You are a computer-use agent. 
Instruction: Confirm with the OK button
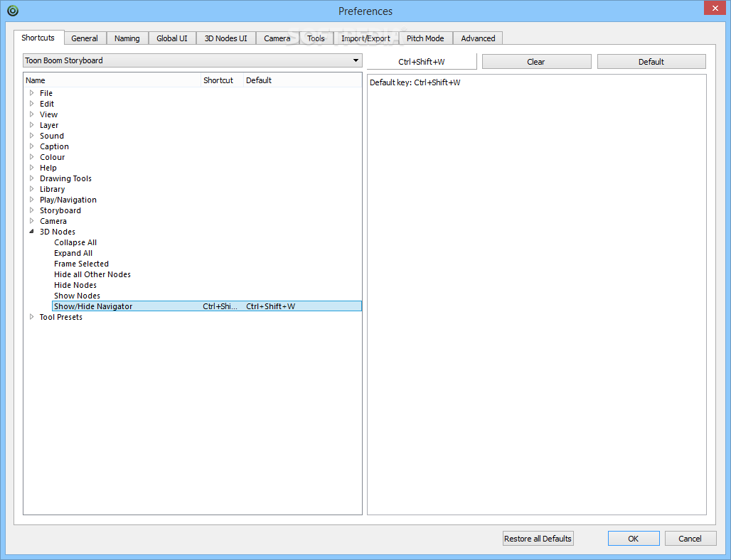633,539
